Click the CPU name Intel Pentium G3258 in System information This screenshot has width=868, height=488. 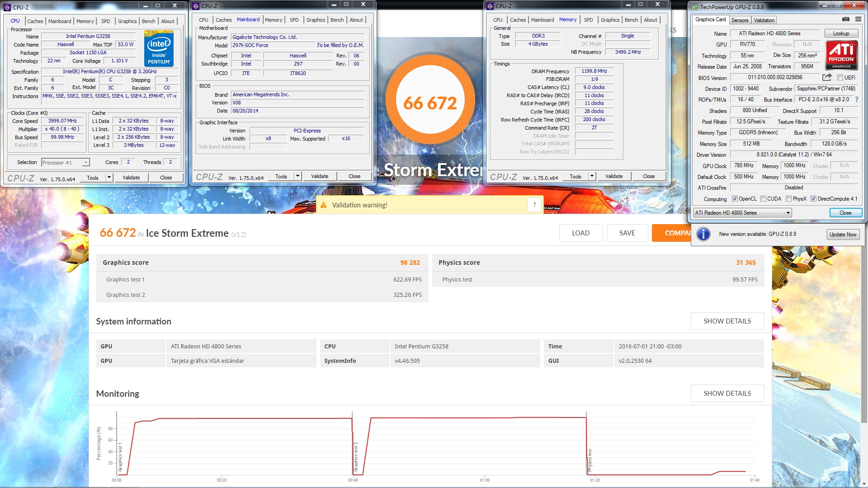click(x=421, y=347)
